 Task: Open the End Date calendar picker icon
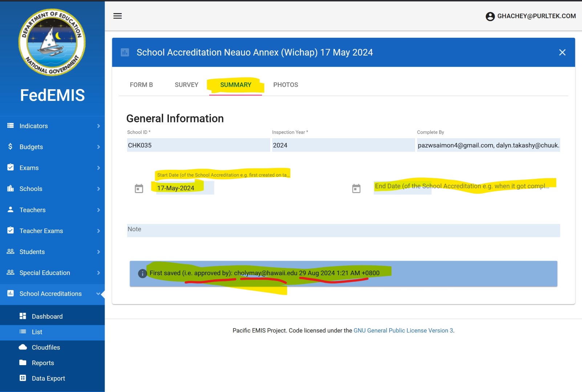pos(356,189)
